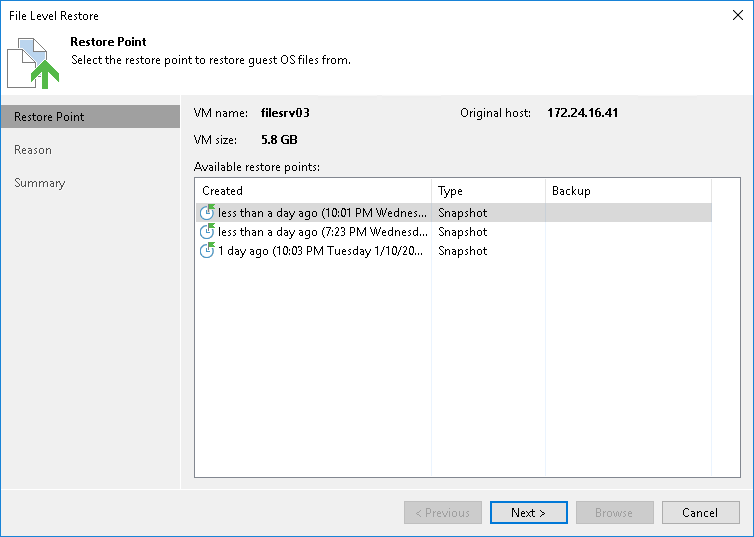
Task: Click the File Level Restore window title
Action: coord(54,16)
